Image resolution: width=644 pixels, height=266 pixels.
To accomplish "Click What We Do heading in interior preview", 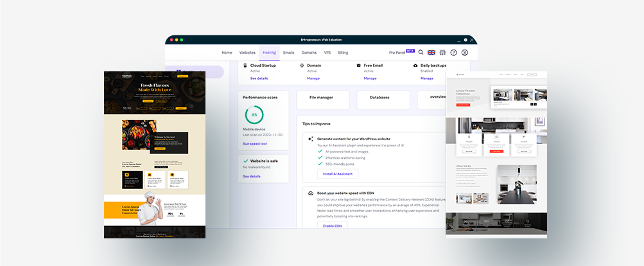I will coord(463,166).
